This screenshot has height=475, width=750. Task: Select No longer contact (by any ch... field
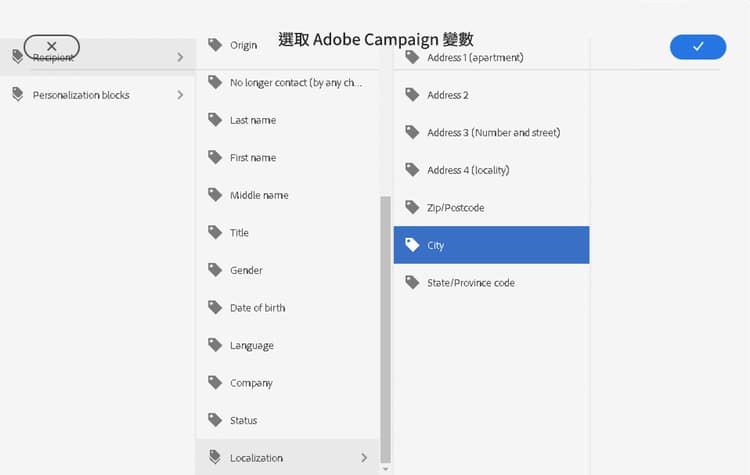(288, 82)
